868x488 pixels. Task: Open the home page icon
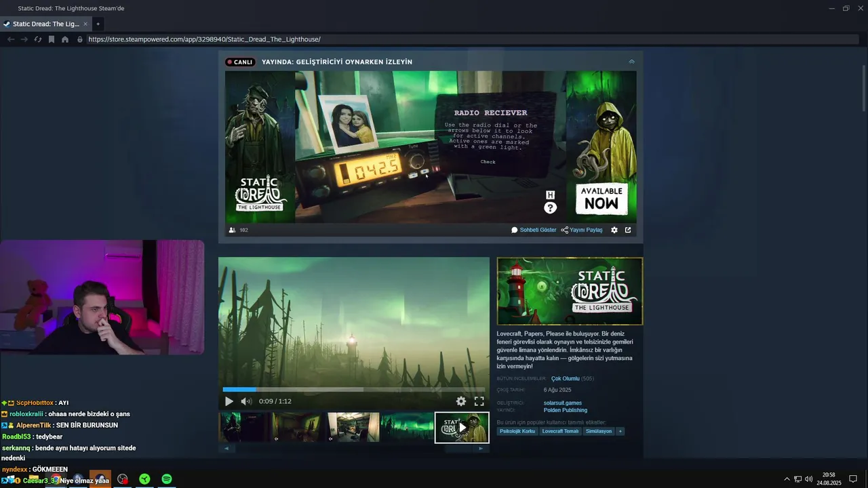65,39
